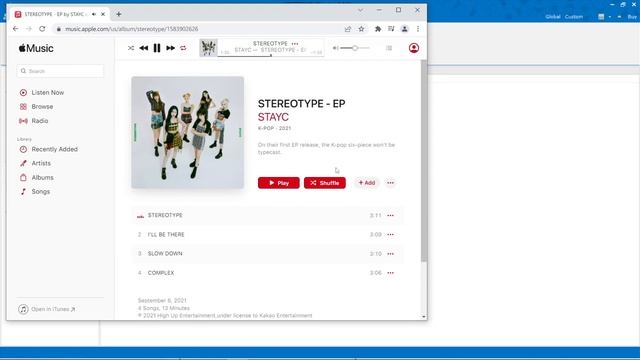This screenshot has height=360, width=640.
Task: Open more options for COMPLEX track
Action: tap(391, 273)
